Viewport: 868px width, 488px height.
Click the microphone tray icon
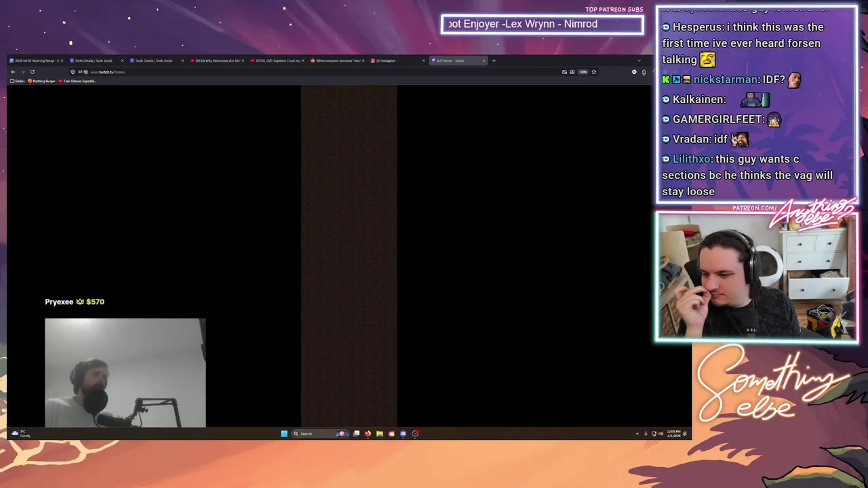(x=646, y=434)
